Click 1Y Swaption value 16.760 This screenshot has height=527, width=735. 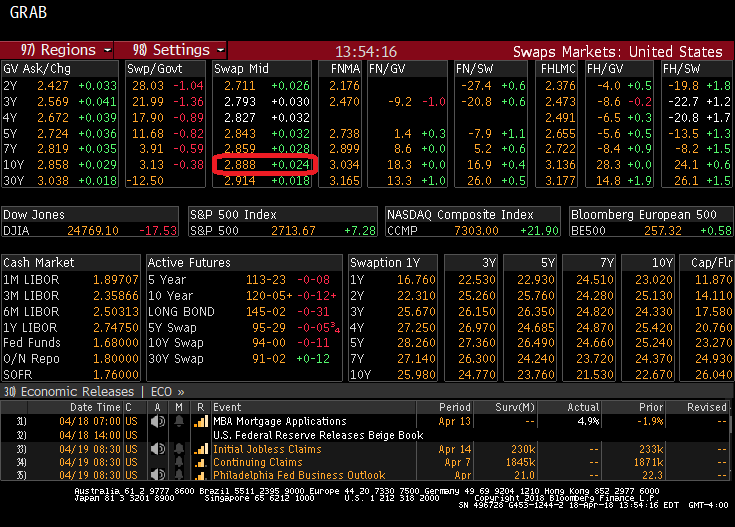[416, 280]
